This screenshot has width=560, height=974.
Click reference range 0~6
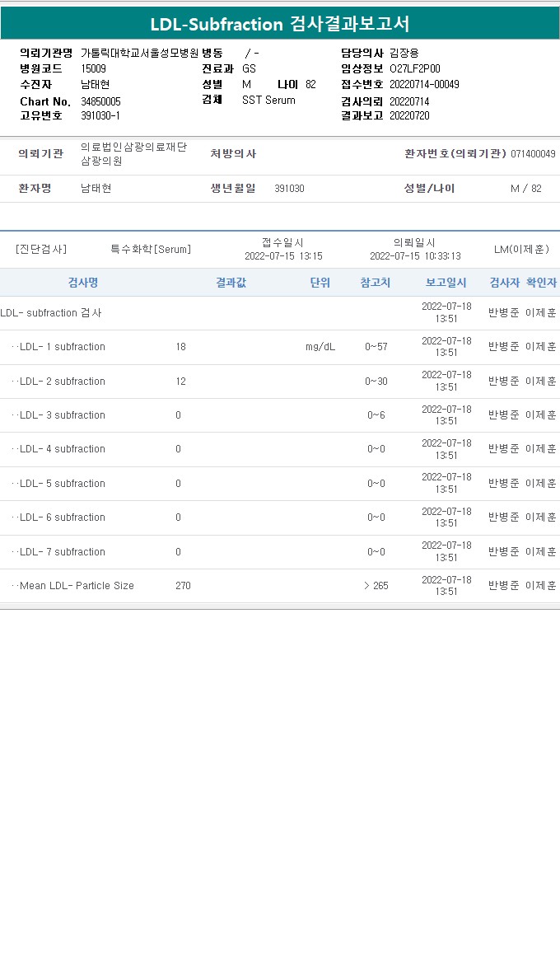pyautogui.click(x=376, y=415)
